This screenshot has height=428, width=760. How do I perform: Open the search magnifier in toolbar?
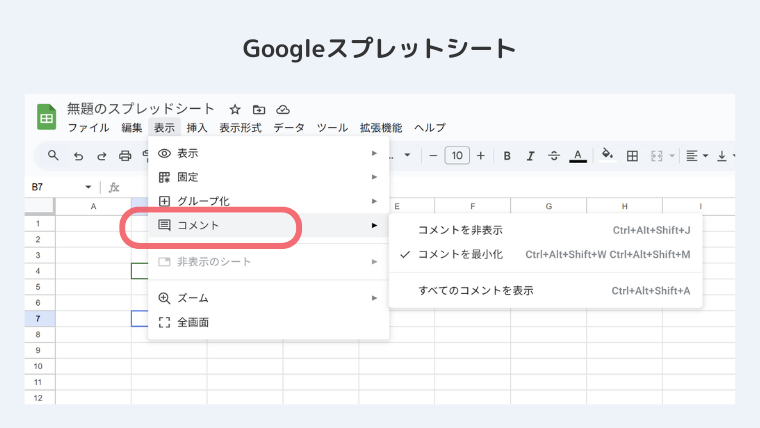[x=53, y=156]
